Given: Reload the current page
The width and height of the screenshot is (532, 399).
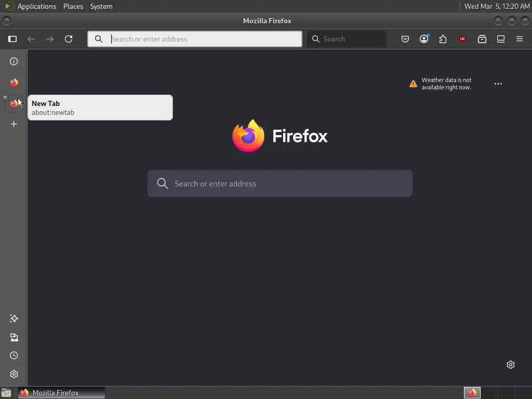Looking at the screenshot, I should point(69,39).
